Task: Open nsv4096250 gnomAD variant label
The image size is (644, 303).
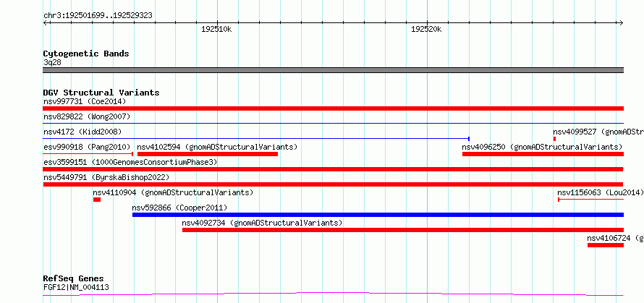Action: point(542,147)
